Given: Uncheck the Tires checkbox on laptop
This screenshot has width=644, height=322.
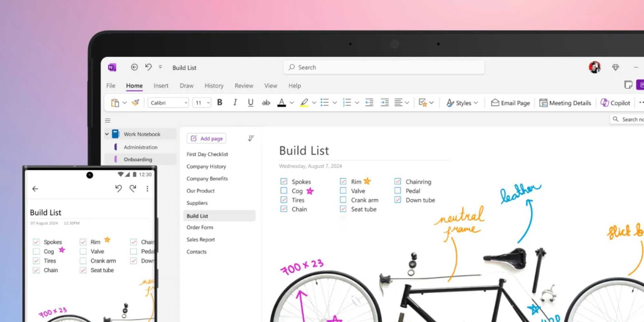Looking at the screenshot, I should tap(284, 200).
